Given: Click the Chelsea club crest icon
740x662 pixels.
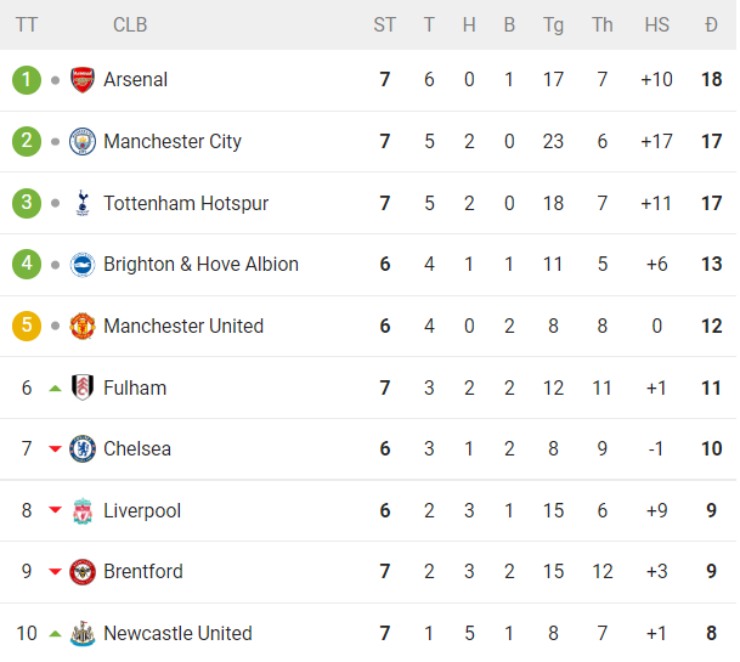Looking at the screenshot, I should (x=82, y=450).
